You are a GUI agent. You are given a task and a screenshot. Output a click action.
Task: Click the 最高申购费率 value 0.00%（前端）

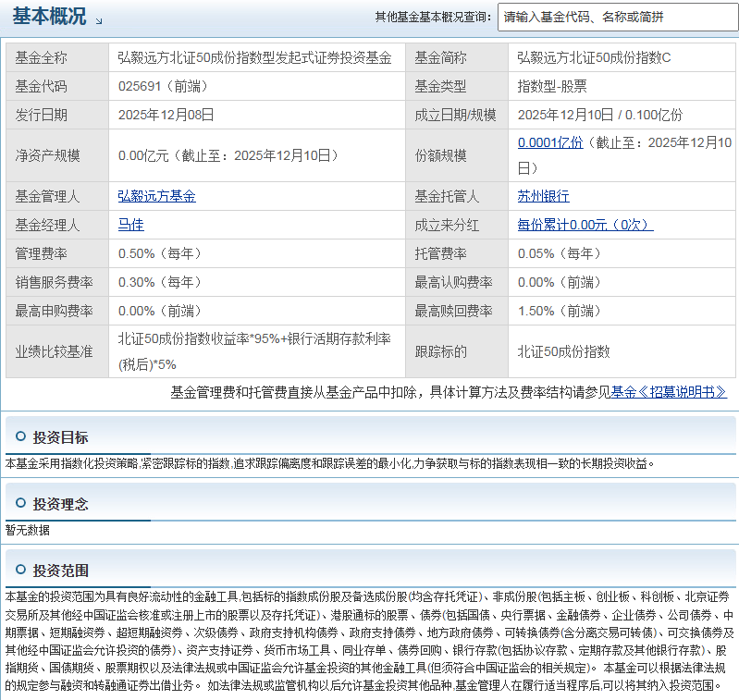click(x=160, y=311)
